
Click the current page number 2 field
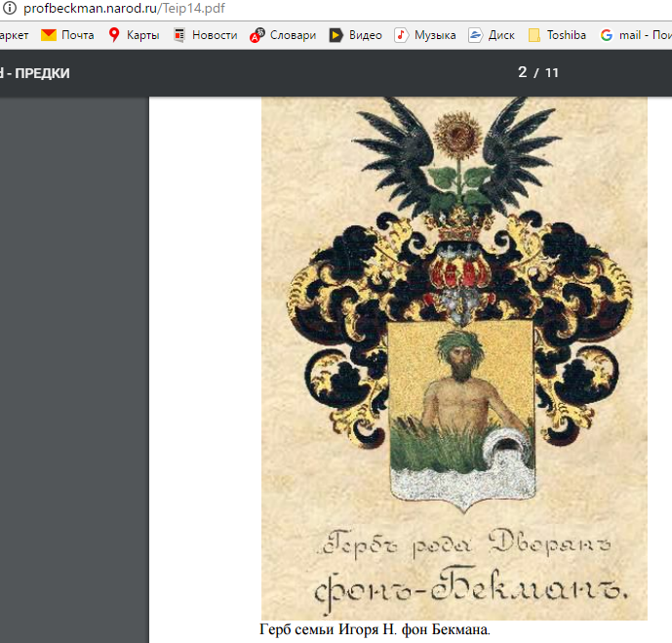click(523, 72)
